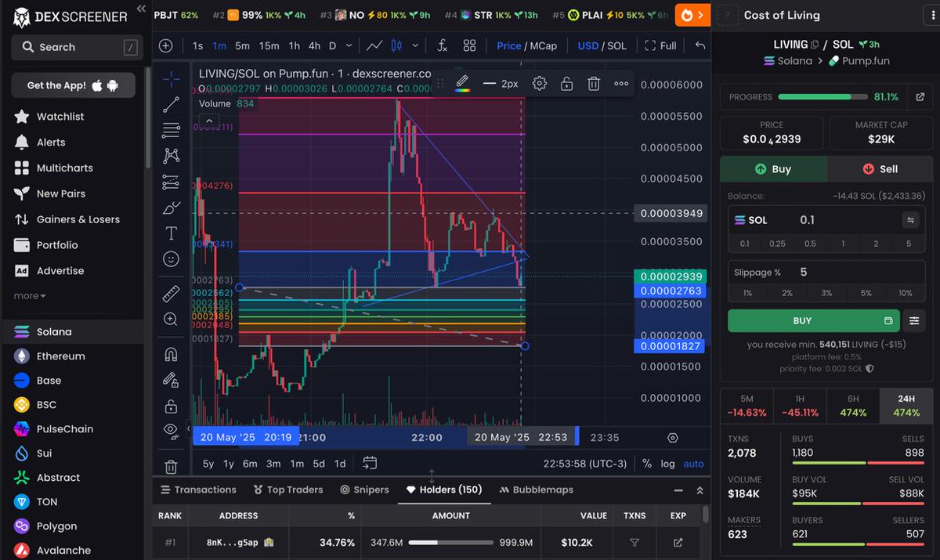Focus the Search field
The height and width of the screenshot is (560, 940).
click(x=78, y=47)
